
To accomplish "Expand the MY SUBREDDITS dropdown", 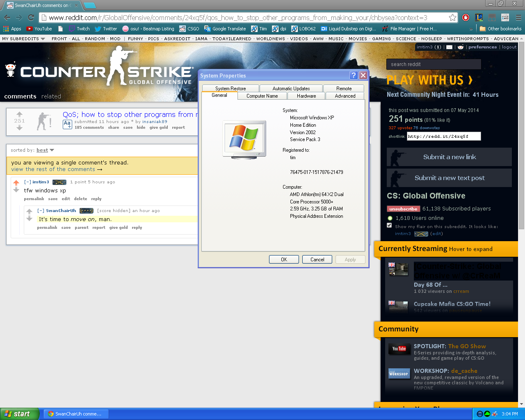I will [x=23, y=39].
